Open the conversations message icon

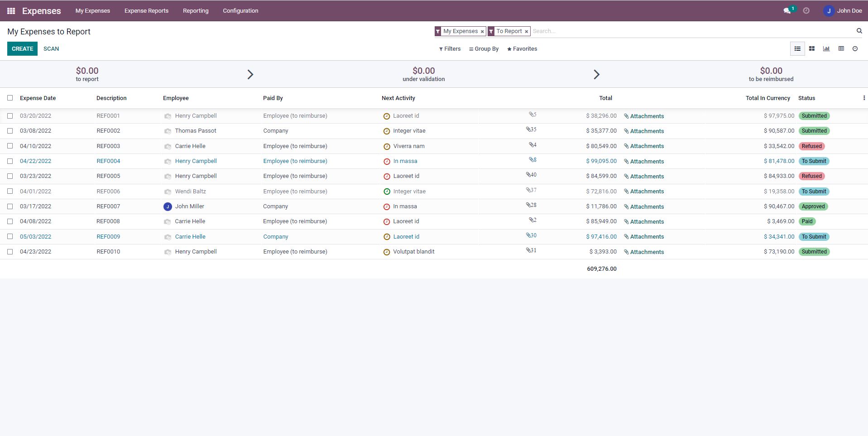(787, 11)
